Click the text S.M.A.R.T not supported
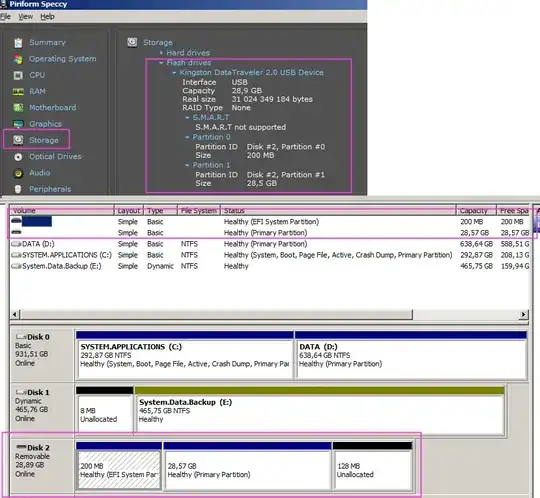 240,127
